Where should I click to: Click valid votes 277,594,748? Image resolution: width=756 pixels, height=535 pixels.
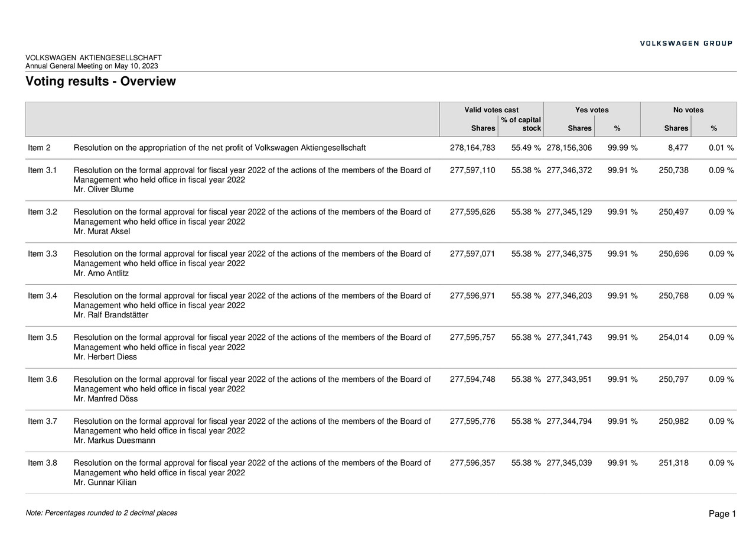(472, 380)
